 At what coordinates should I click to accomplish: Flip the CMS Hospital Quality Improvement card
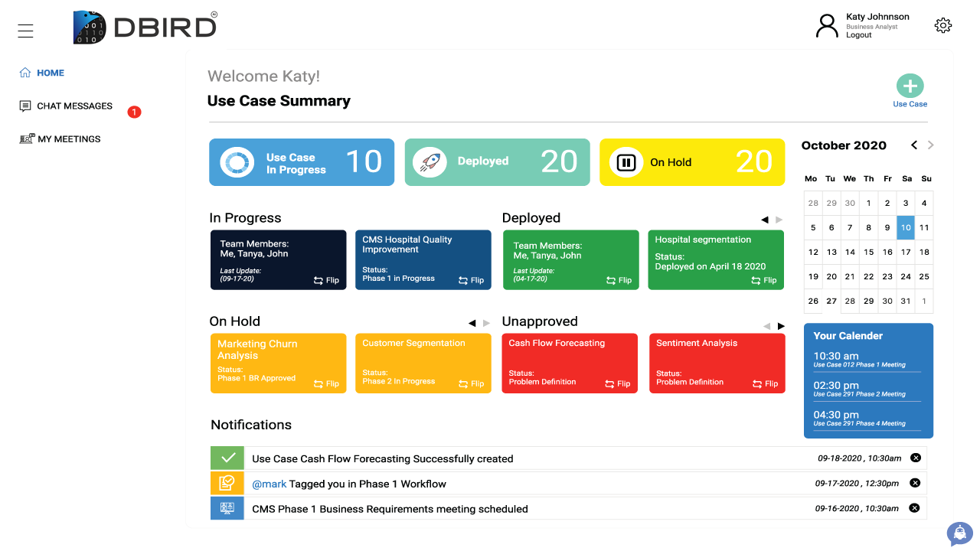[x=472, y=280]
